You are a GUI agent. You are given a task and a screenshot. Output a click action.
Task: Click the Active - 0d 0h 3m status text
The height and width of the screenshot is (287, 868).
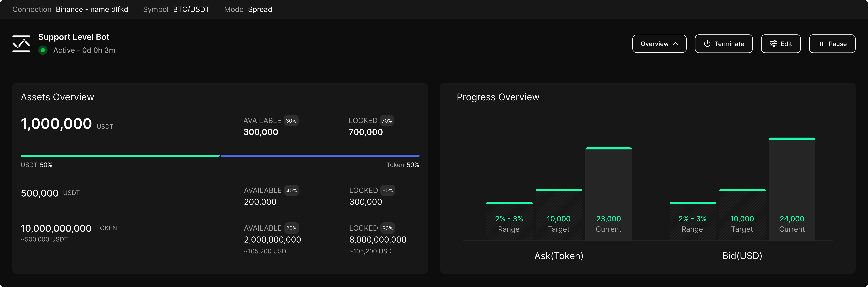[84, 50]
